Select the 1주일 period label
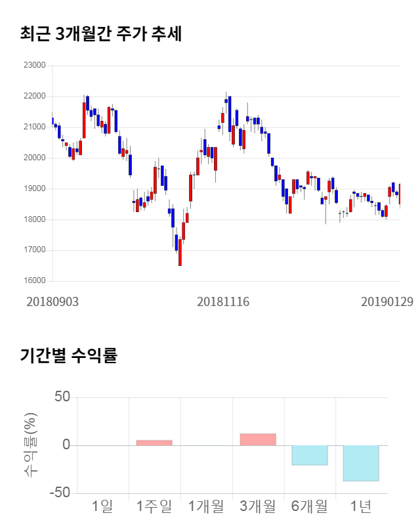 tap(154, 506)
